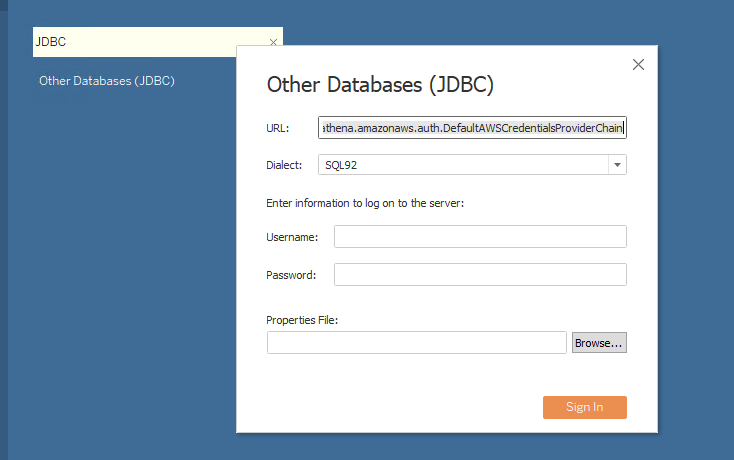Viewport: 734px width, 460px height.
Task: Click into the Password field
Action: coord(480,274)
